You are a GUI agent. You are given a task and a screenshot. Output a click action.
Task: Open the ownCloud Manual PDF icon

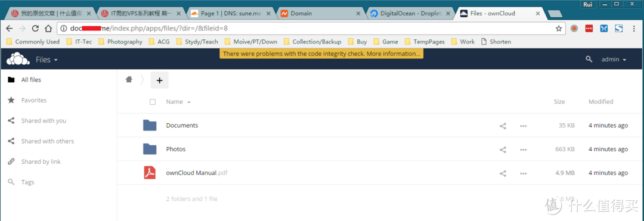point(150,173)
